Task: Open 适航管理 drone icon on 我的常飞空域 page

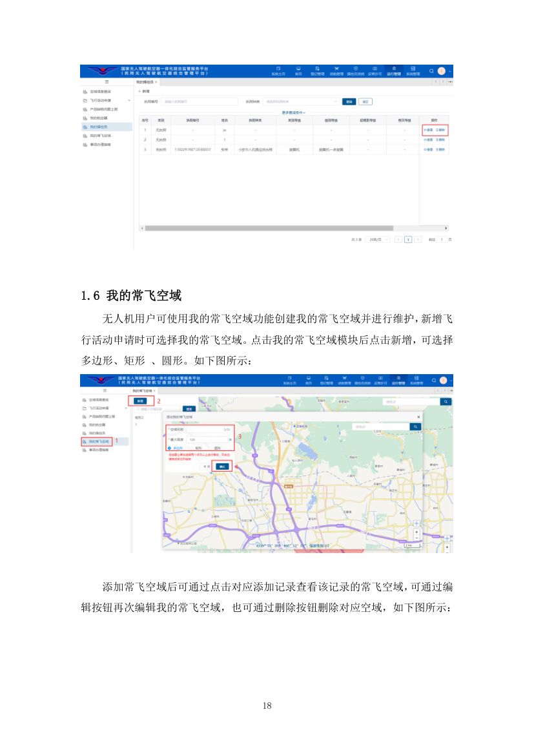Action: coord(344,379)
